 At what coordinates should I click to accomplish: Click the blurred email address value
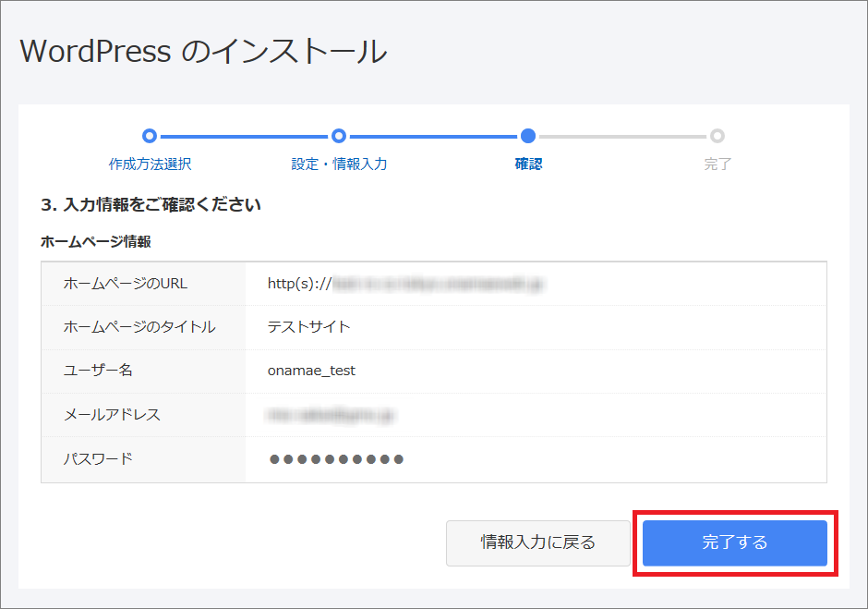tap(331, 415)
